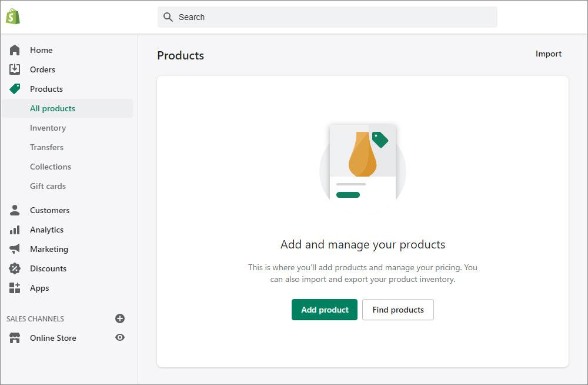Click the Find products button

click(398, 310)
